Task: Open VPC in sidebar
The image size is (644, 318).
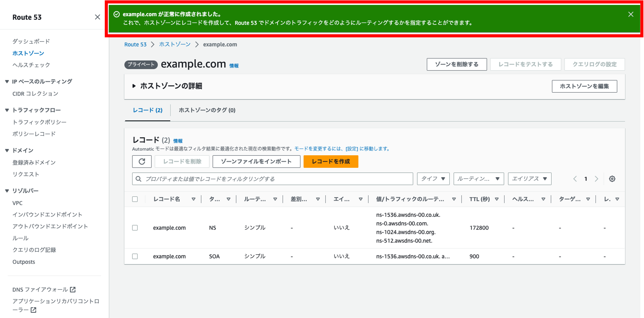Action: (17, 203)
